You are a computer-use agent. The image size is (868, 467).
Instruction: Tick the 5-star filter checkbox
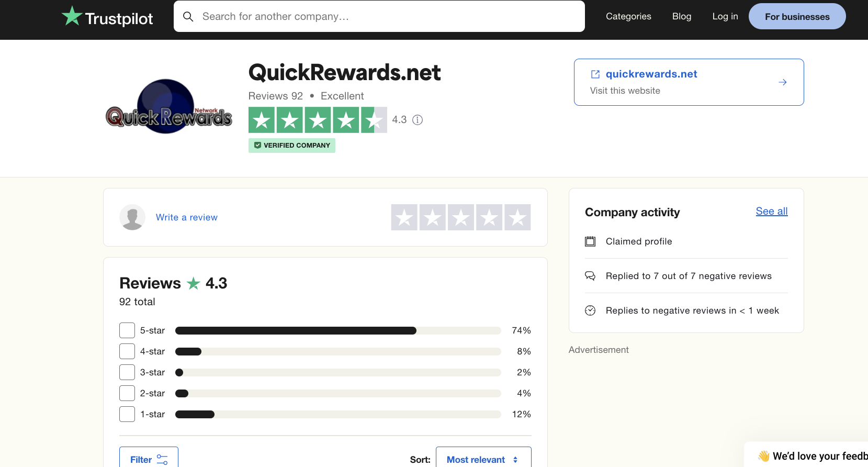click(127, 330)
